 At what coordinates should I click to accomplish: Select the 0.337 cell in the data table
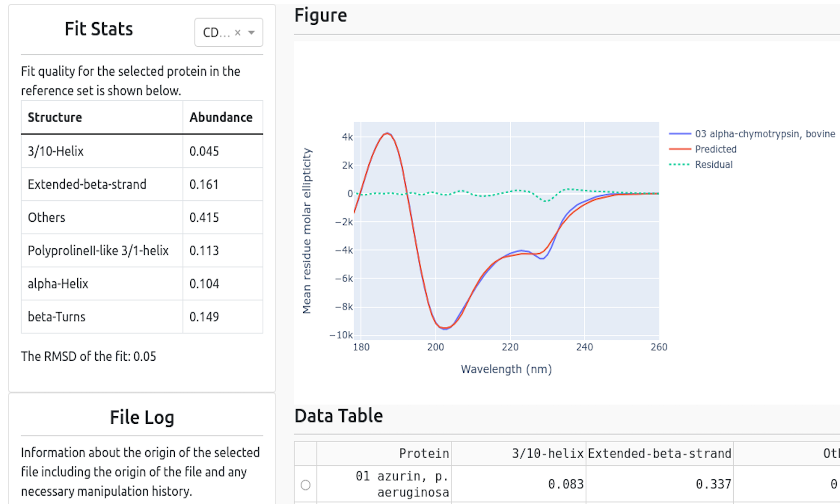713,484
